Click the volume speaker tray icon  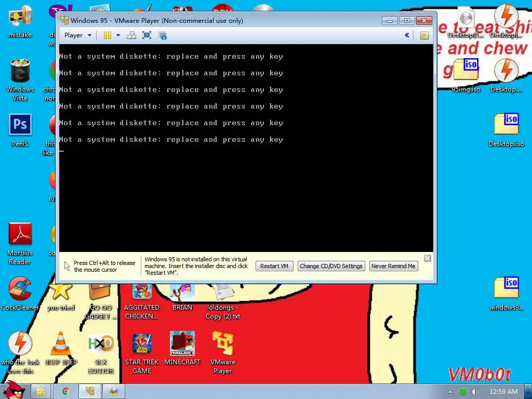[475, 392]
